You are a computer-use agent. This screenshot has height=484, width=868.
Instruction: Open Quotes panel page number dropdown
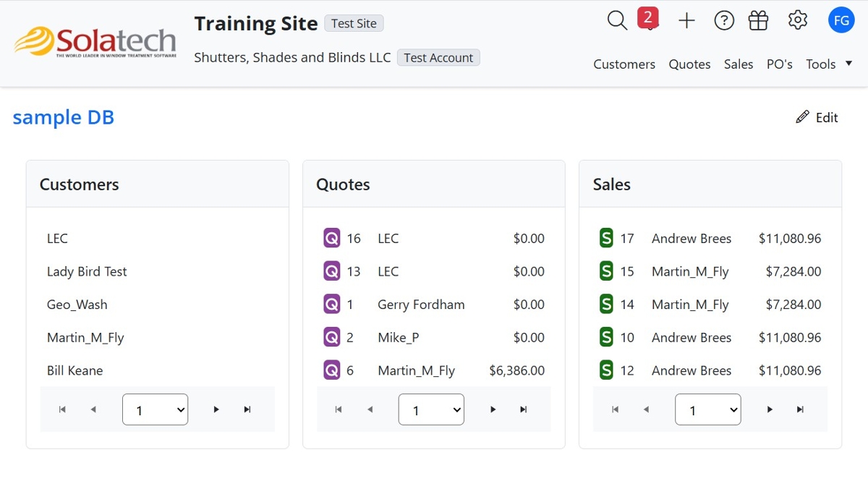pyautogui.click(x=431, y=409)
